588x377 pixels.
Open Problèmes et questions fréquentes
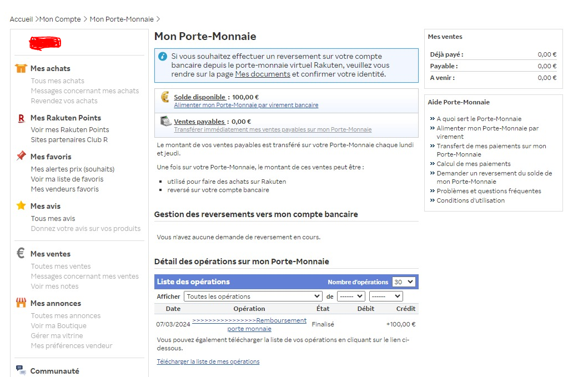pyautogui.click(x=489, y=191)
